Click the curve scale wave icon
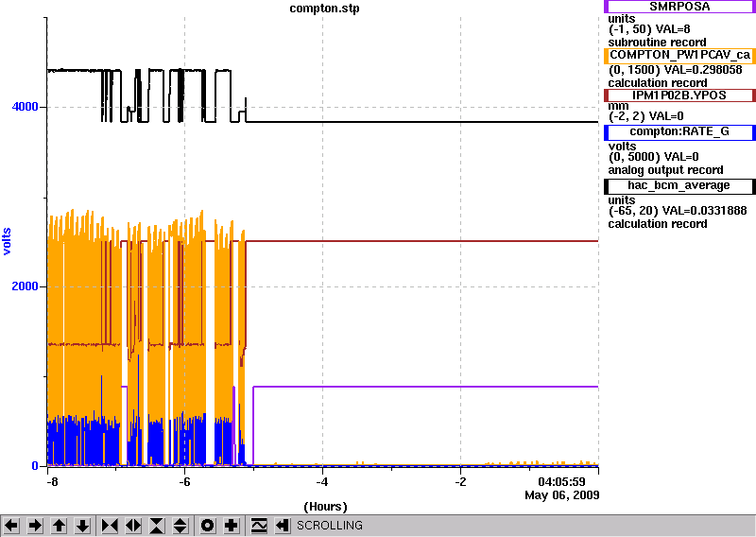This screenshot has width=756, height=537. coord(259,525)
